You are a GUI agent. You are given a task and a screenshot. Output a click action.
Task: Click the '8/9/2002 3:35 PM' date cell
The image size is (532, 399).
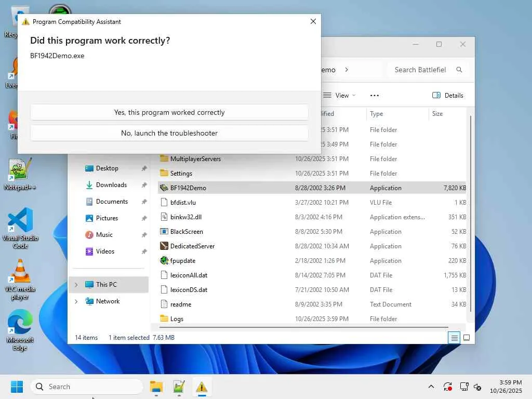click(318, 304)
